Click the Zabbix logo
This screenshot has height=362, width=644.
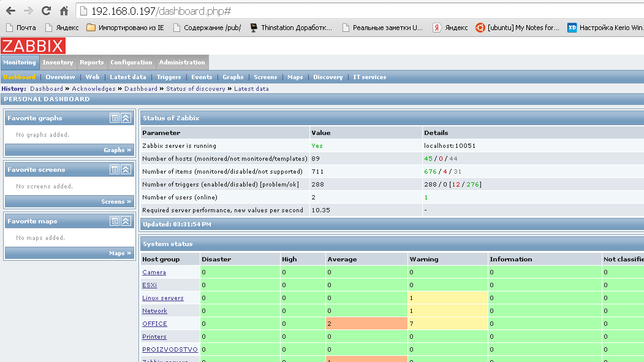point(33,45)
